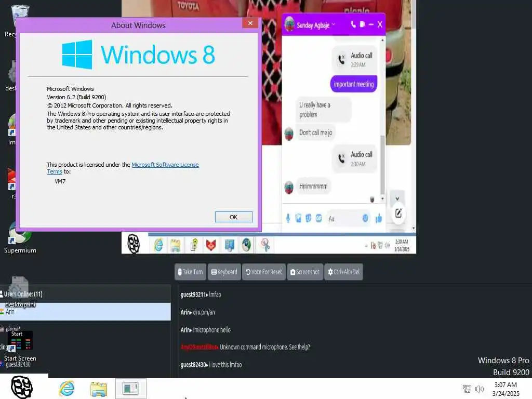Screen dimensions: 532x399
Task: Click Take Turn button
Action: [190, 272]
